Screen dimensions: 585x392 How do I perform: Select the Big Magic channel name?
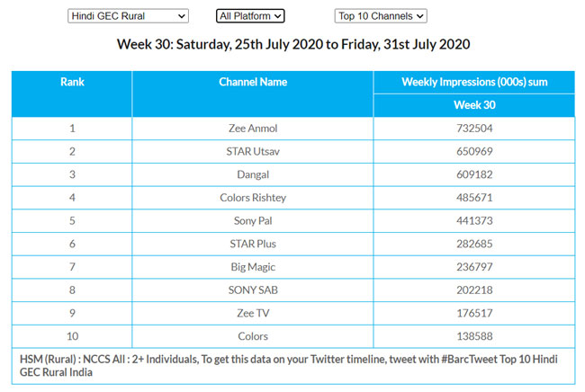[253, 267]
